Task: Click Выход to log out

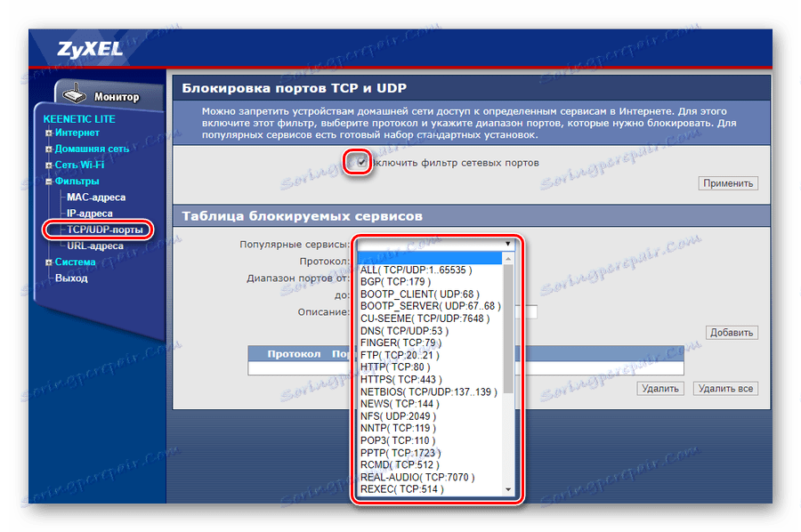Action: point(71,278)
